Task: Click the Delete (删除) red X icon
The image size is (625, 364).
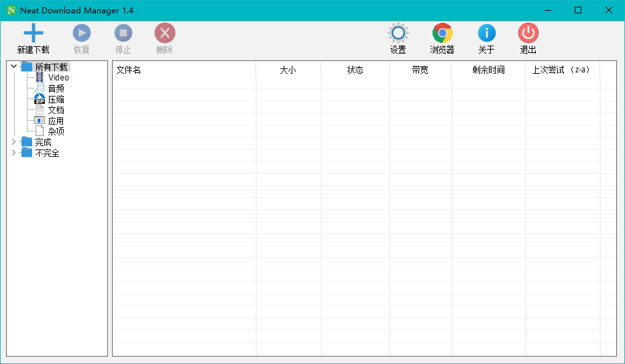Action: (164, 33)
